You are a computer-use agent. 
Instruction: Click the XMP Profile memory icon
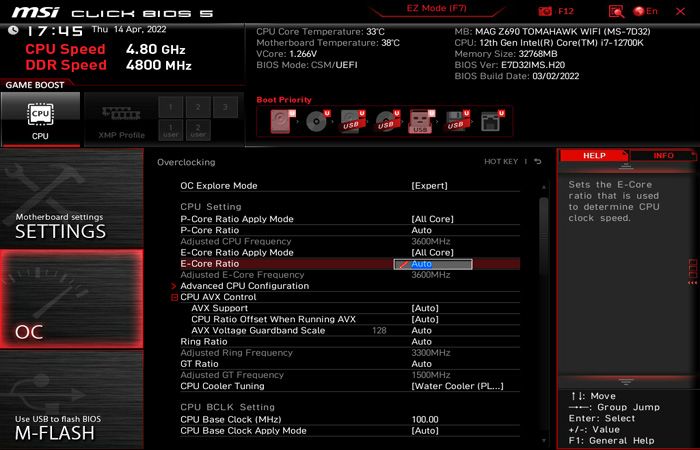pyautogui.click(x=120, y=117)
